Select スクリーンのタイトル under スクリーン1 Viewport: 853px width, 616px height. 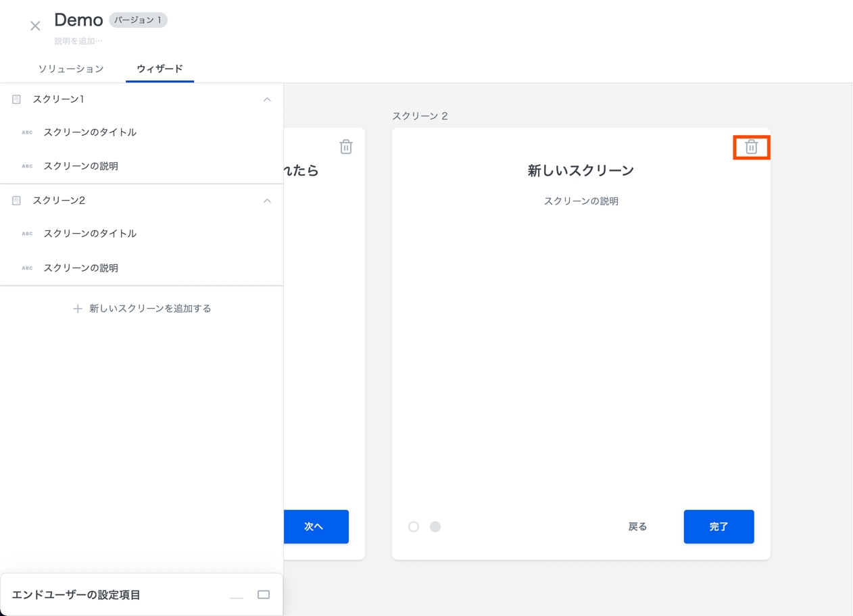[x=90, y=132]
